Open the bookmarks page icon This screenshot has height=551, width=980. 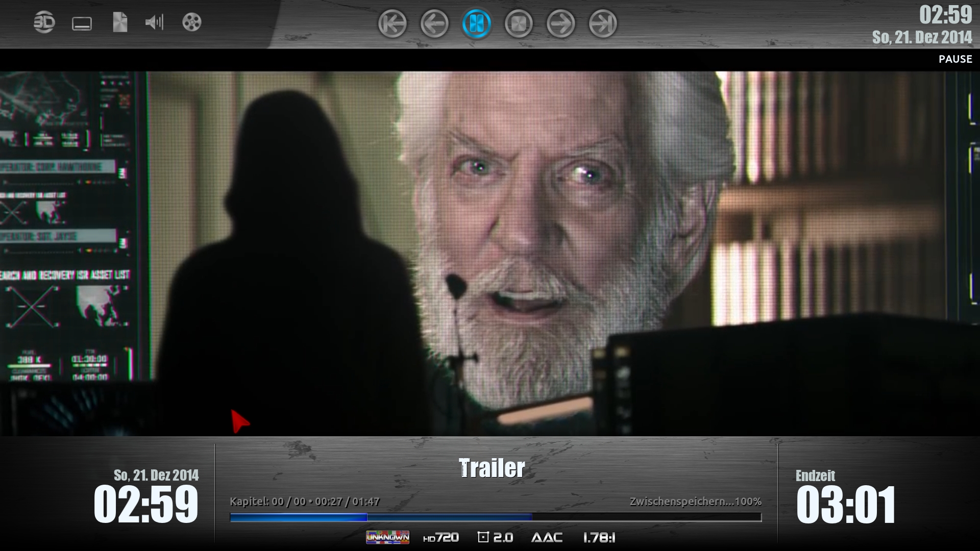[120, 22]
